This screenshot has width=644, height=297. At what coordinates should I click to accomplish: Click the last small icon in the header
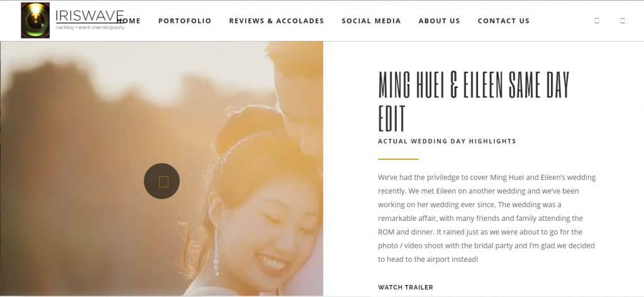[623, 21]
